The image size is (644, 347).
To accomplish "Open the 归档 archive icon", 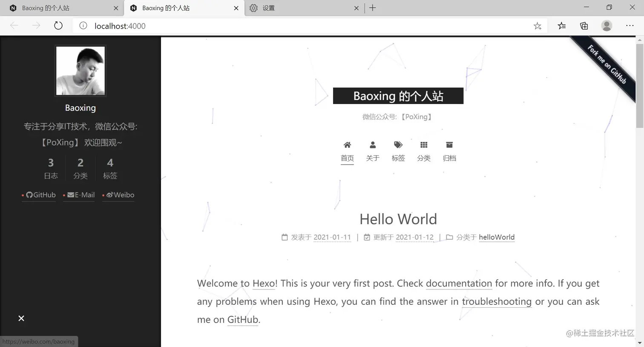I will (x=449, y=145).
